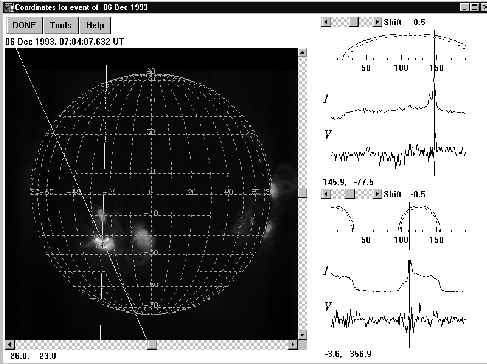Click the solar image vertical scrollbar down arrow
This screenshot has width=487, height=364.
302,334
